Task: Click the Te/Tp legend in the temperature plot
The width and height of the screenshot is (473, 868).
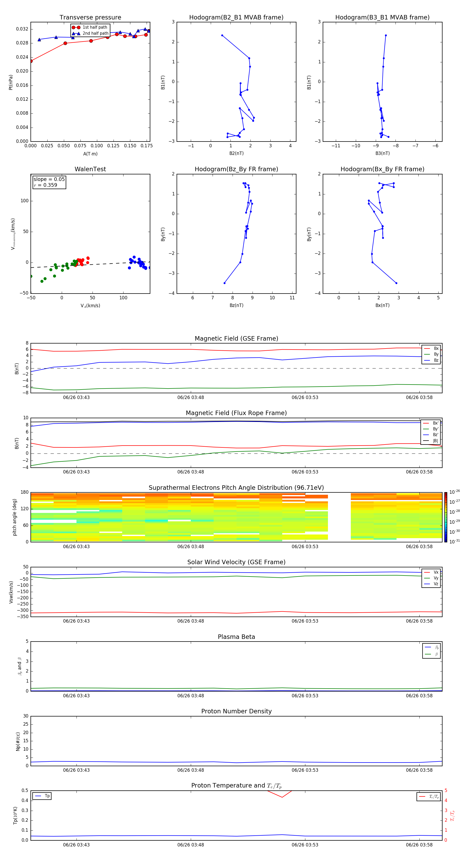Action: click(x=429, y=796)
